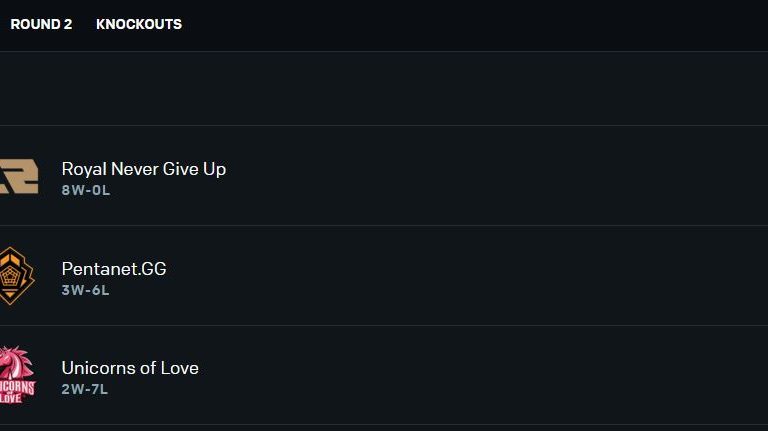Open the KNOCKOUTS tab
Image resolution: width=768 pixels, height=431 pixels.
139,24
